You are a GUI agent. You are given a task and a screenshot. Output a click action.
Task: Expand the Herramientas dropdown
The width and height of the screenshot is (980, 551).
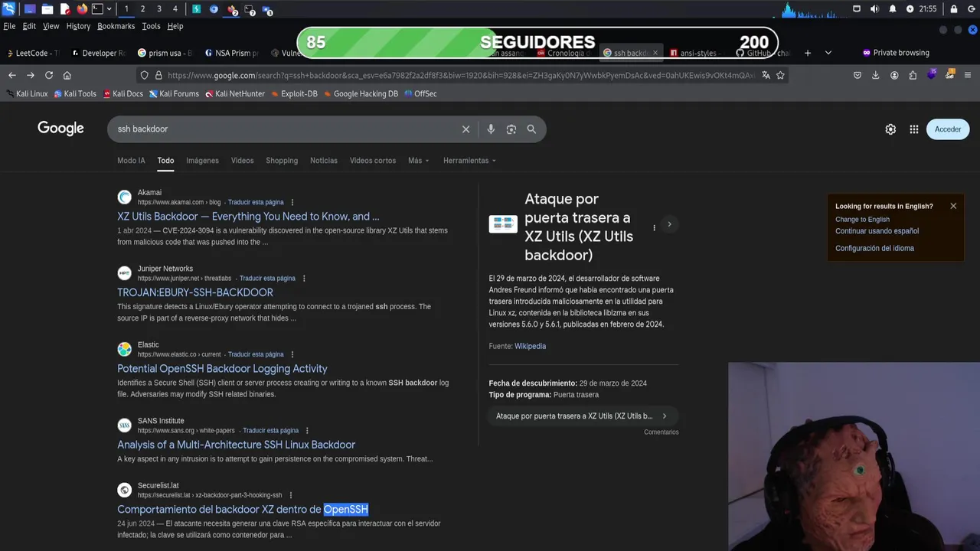469,161
